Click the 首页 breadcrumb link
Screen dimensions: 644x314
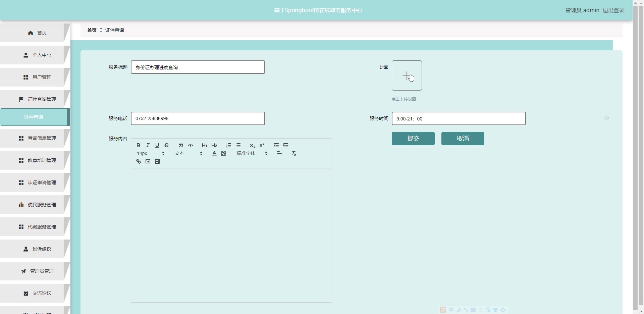click(x=92, y=30)
